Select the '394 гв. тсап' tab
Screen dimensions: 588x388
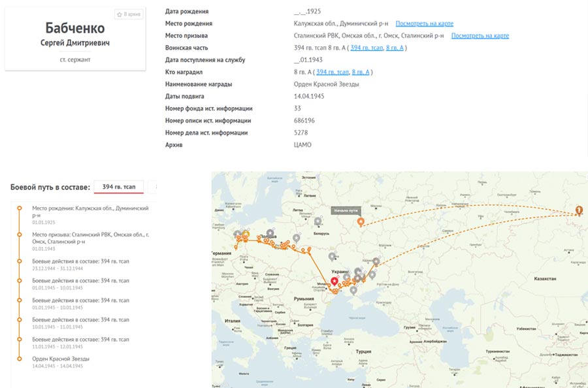point(119,187)
